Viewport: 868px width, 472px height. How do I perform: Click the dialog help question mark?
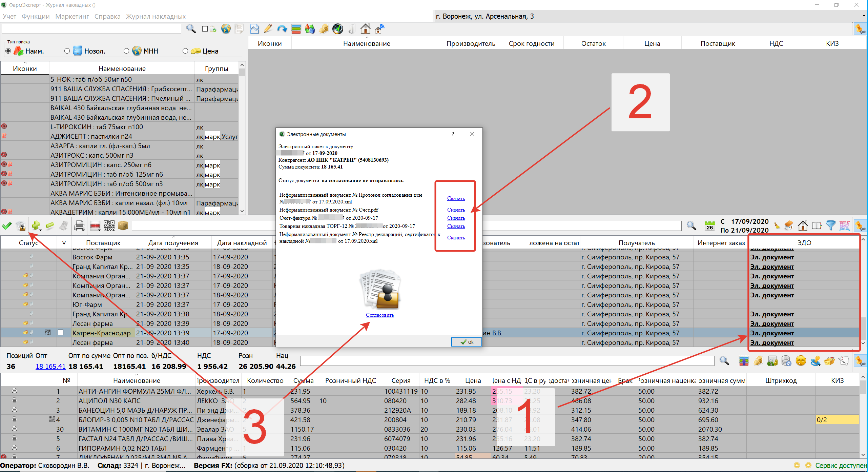click(453, 134)
